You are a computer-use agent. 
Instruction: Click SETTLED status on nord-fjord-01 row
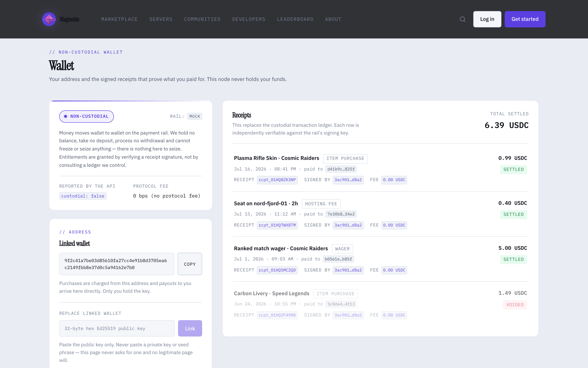(513, 215)
